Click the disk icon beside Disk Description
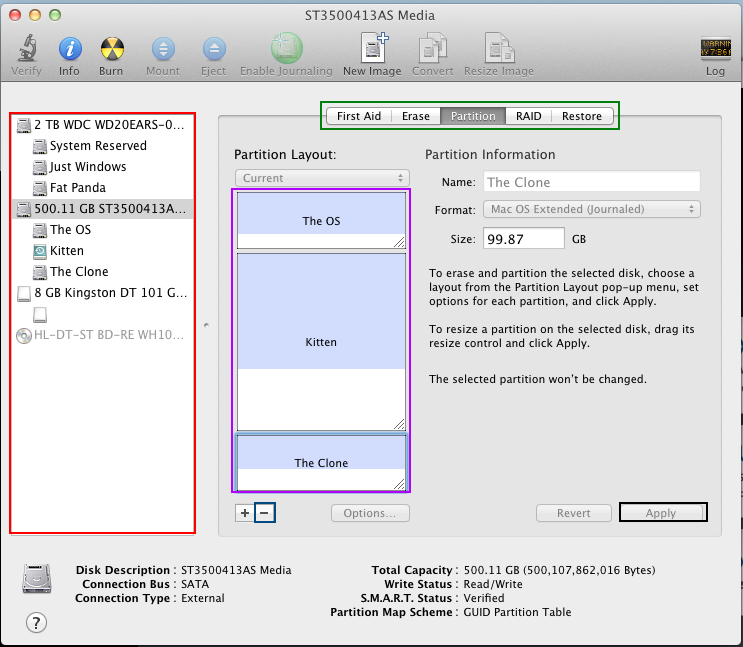743x647 pixels. click(37, 579)
